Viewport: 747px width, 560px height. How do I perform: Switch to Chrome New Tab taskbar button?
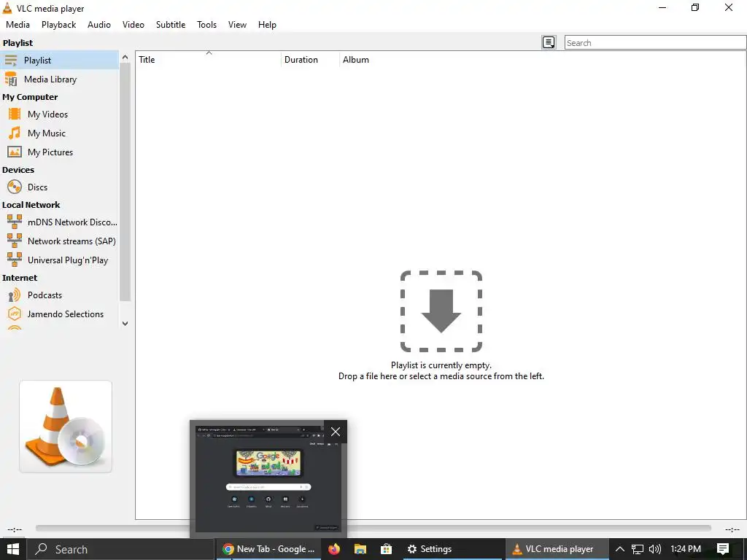(x=268, y=549)
